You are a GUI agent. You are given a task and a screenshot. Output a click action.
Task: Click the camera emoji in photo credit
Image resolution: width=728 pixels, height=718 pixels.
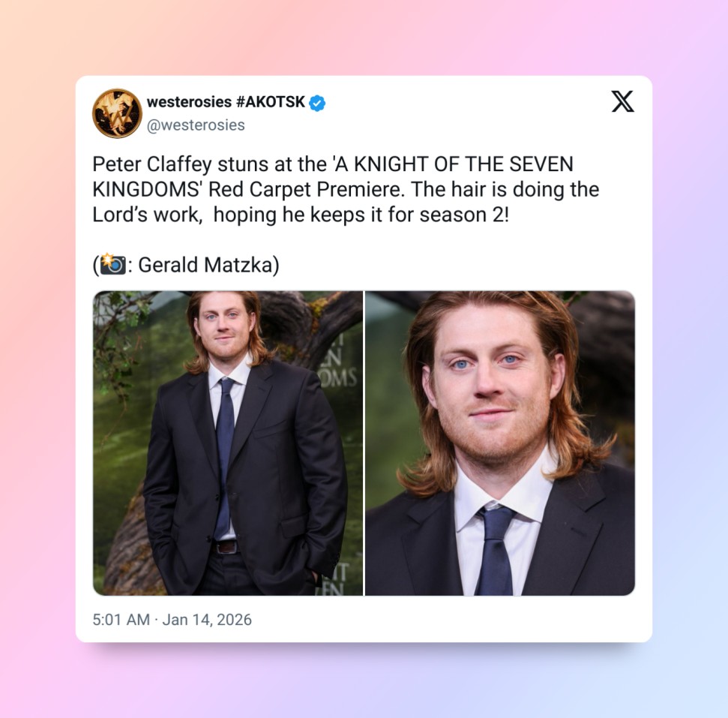(112, 264)
